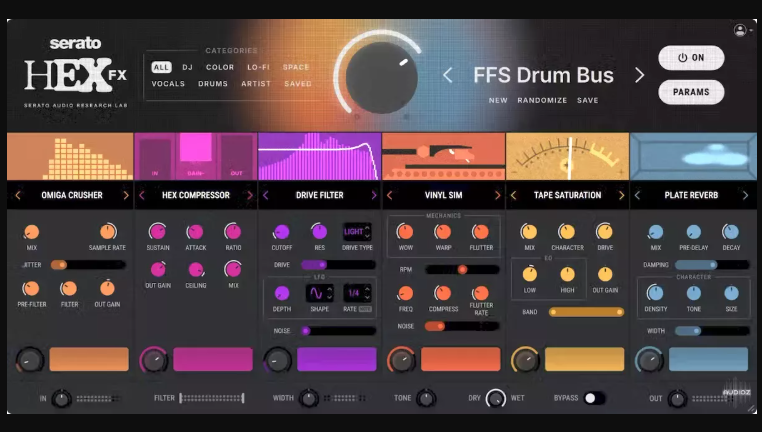The width and height of the screenshot is (762, 432).
Task: Click the CHARACTER knob in Tape Saturation
Action: pos(567,232)
